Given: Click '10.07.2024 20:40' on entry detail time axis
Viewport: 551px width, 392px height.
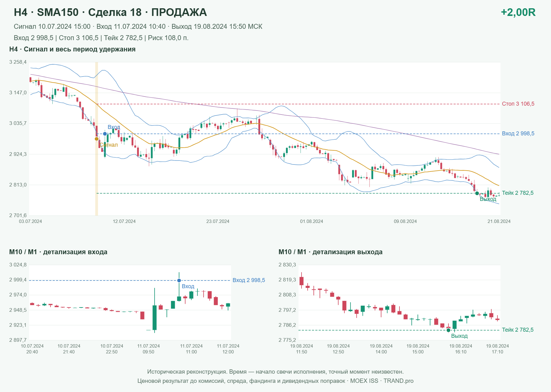Looking at the screenshot, I should 32,349.
